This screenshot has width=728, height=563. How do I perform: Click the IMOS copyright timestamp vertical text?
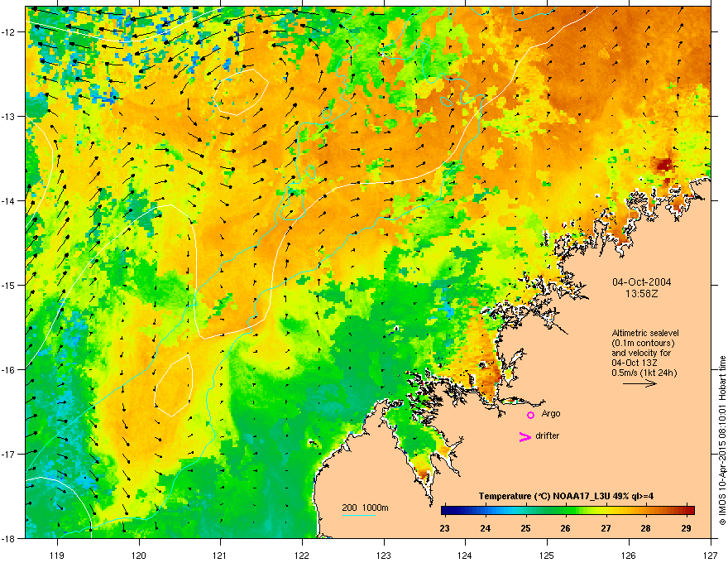coord(722,440)
